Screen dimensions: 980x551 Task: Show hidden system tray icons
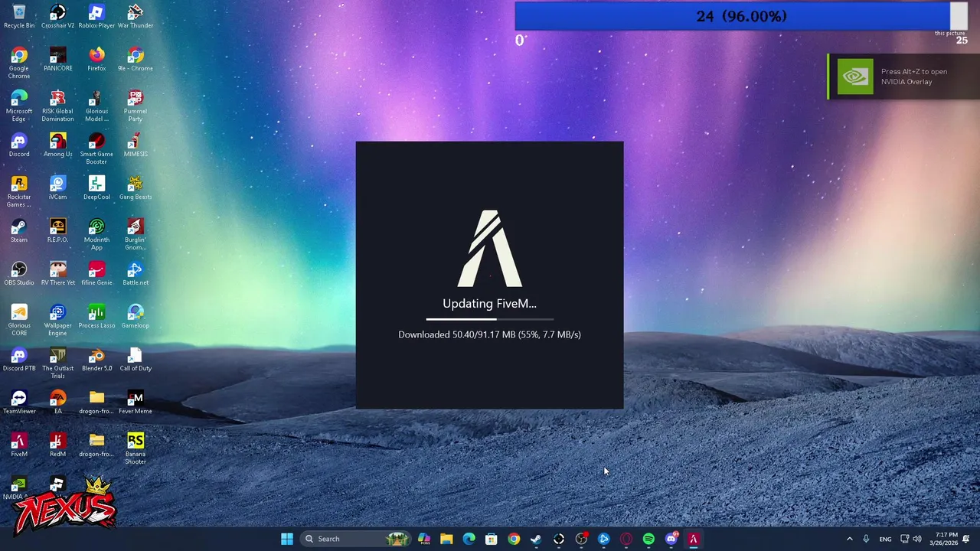click(849, 539)
